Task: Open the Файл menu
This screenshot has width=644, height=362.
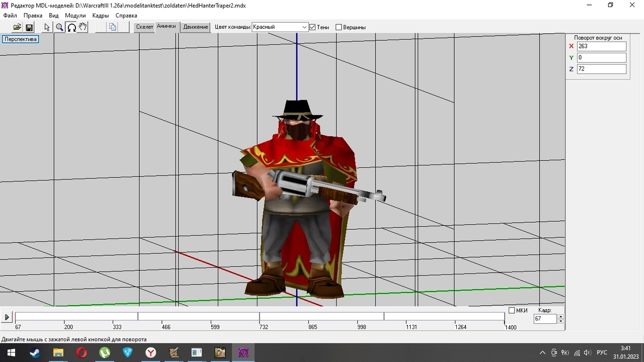Action: point(10,16)
